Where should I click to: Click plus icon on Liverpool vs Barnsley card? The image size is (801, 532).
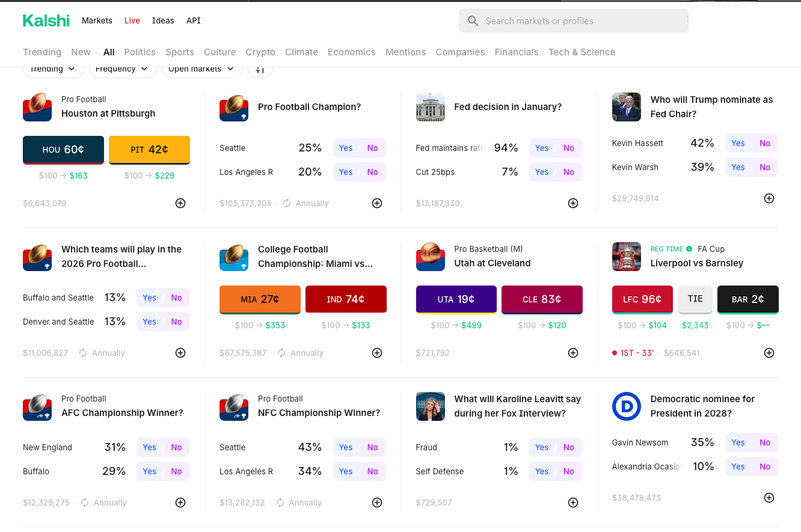pyautogui.click(x=769, y=353)
